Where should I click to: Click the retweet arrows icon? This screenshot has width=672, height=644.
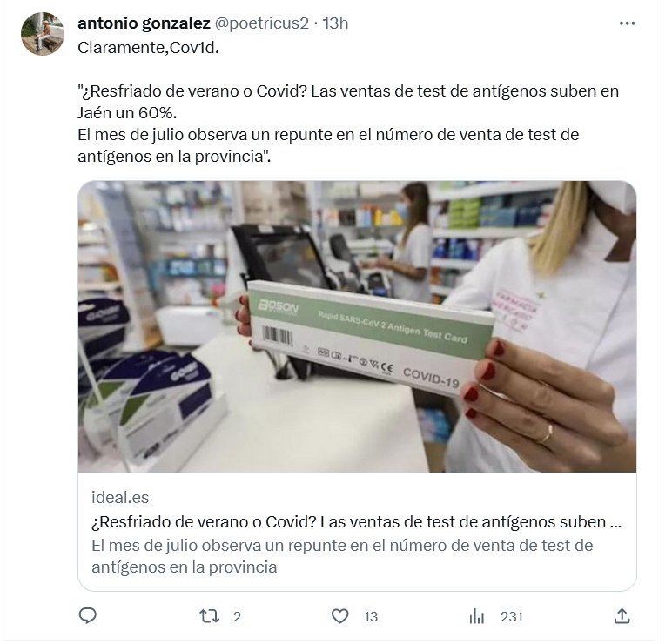pyautogui.click(x=210, y=616)
